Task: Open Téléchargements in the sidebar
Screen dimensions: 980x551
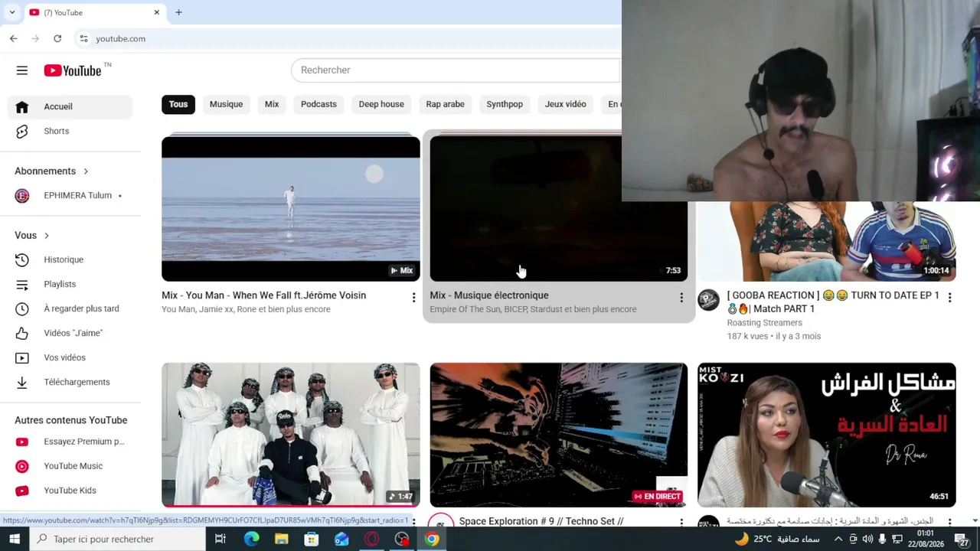Action: [70, 382]
